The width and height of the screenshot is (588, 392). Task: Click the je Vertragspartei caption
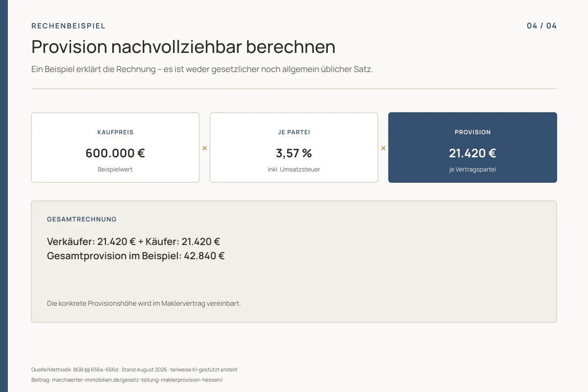pyautogui.click(x=472, y=170)
